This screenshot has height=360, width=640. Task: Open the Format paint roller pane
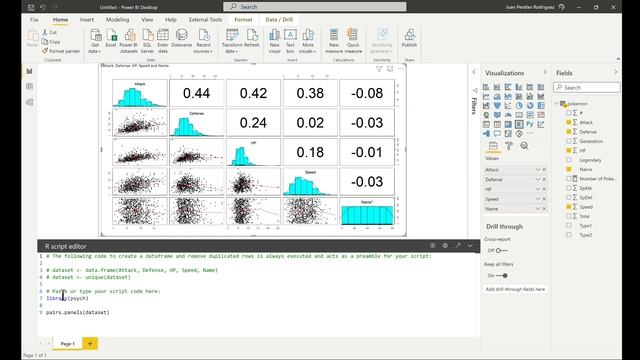(x=509, y=146)
